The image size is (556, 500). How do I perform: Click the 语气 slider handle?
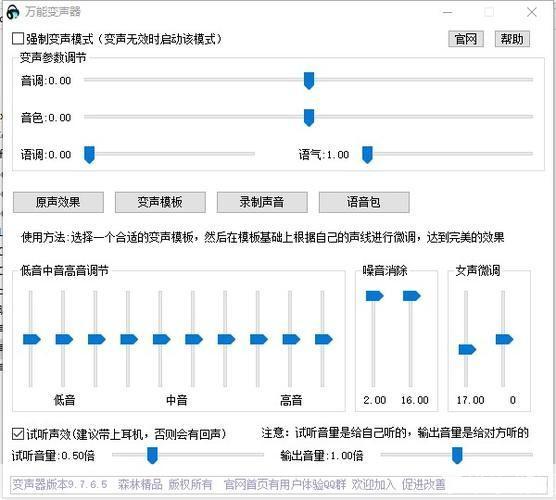point(367,155)
